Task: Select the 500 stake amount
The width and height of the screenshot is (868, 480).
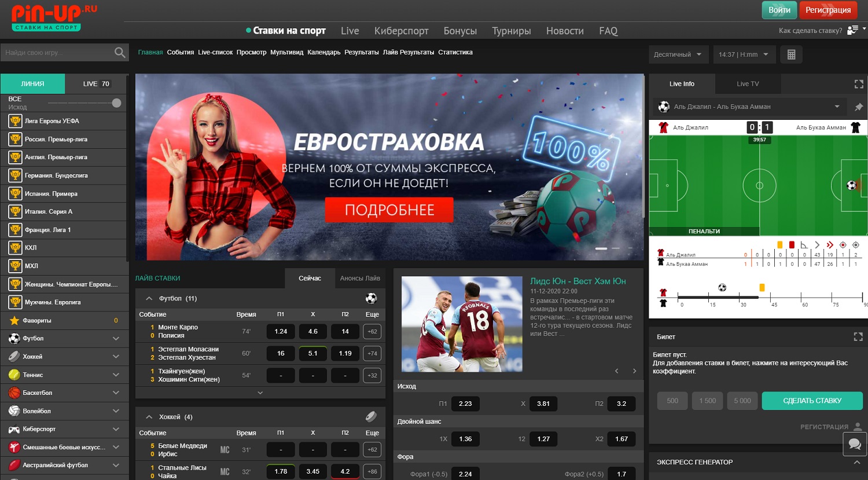Action: 672,401
